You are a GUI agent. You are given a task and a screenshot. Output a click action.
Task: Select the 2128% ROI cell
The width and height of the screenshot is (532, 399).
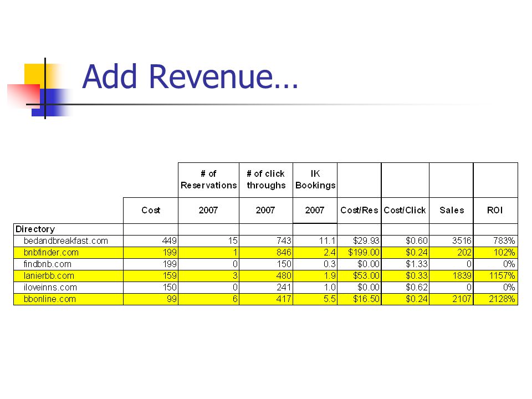[x=495, y=299]
